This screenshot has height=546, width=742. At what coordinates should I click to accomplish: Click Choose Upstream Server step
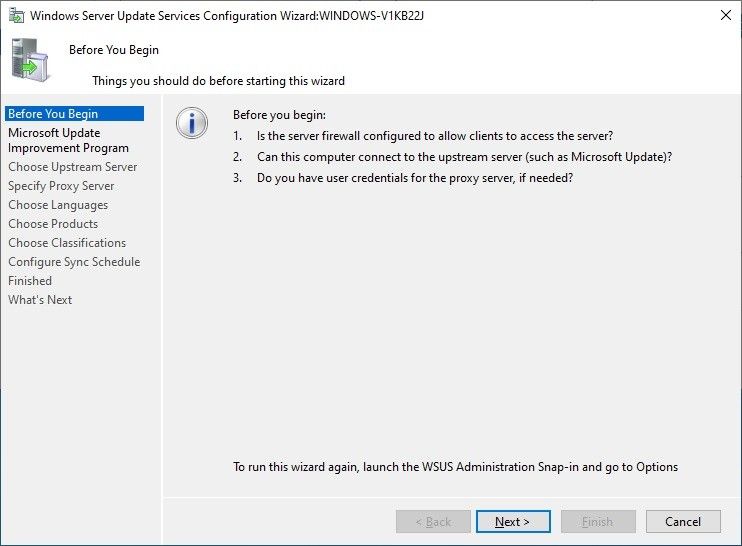pos(72,167)
